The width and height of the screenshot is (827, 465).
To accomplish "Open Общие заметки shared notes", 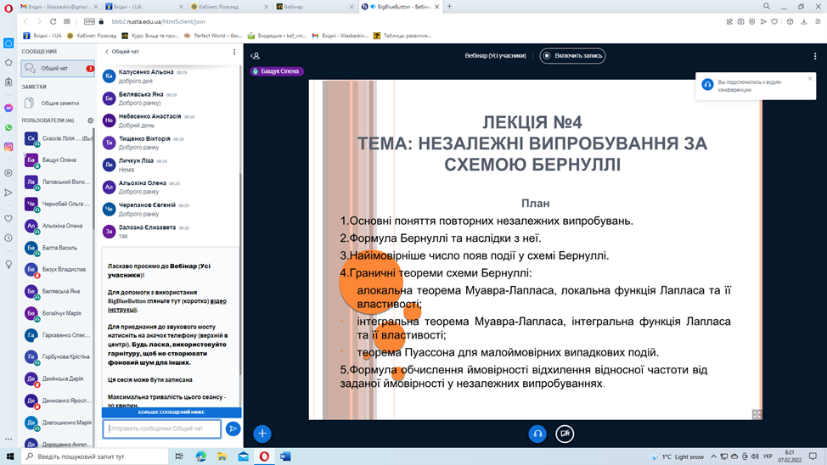I will (x=57, y=103).
